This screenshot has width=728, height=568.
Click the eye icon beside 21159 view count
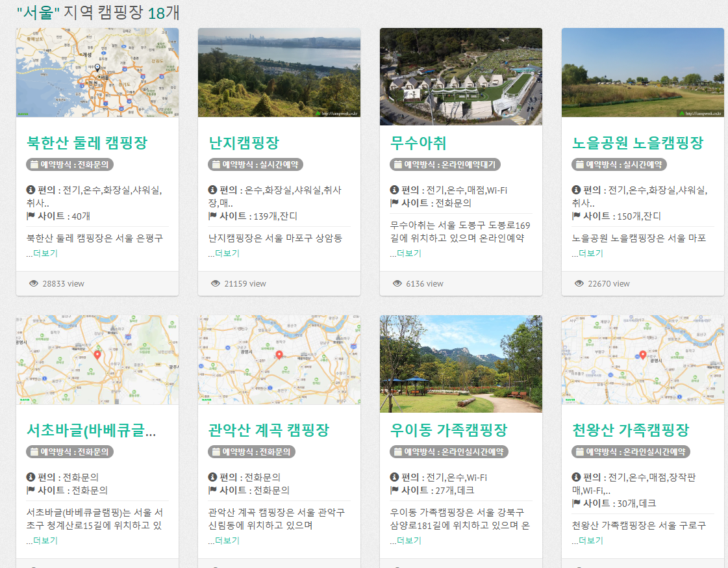(x=215, y=283)
